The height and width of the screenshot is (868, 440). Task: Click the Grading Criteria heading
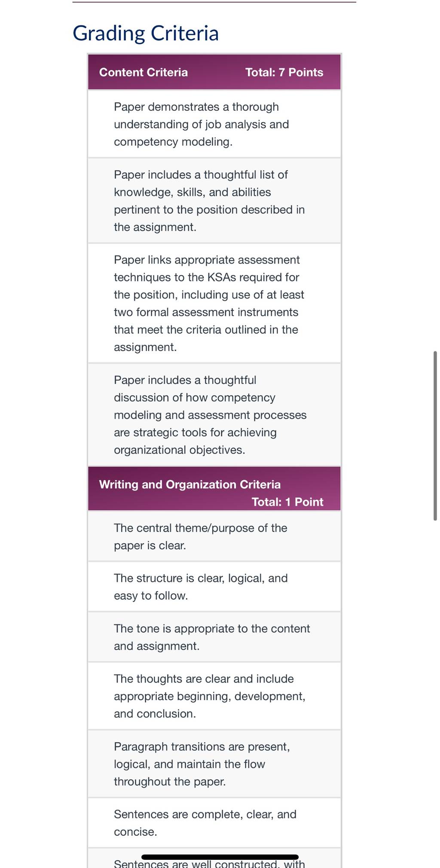(146, 34)
